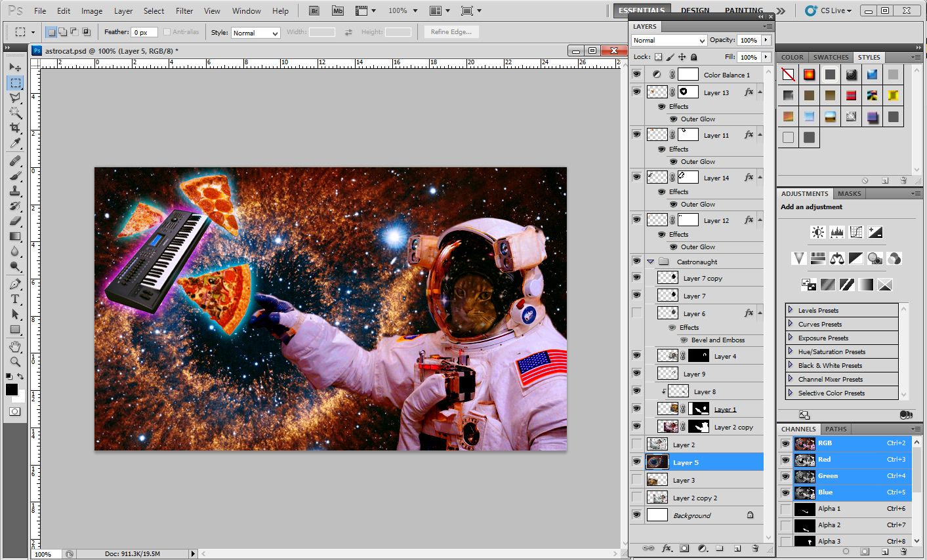Select the Brush tool
927x560 pixels.
(x=15, y=176)
